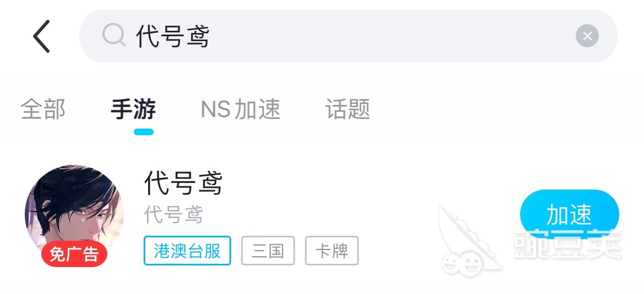The width and height of the screenshot is (644, 294).
Task: Click the blue indicator under 手游
Action: click(x=144, y=132)
